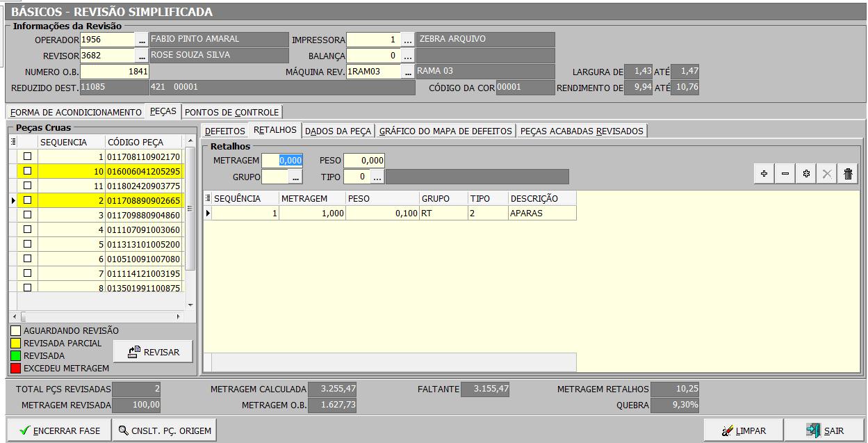Screen dimensions: 868x443
Task: Tick the checkbox for sequence 10 piece
Action: pyautogui.click(x=28, y=171)
